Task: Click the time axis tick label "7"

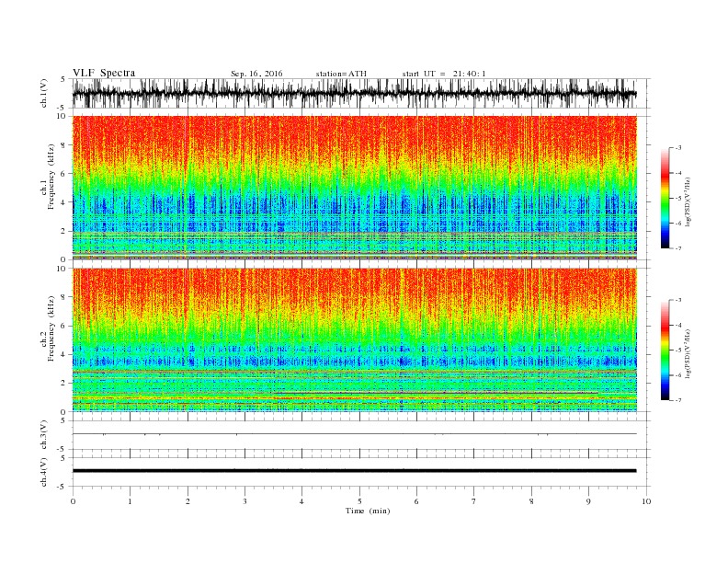Action: (x=474, y=501)
